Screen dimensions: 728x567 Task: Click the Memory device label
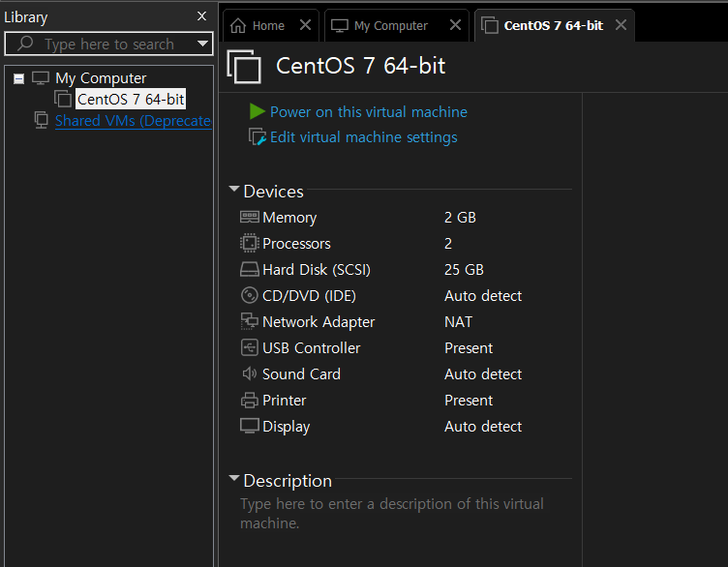coord(289,217)
